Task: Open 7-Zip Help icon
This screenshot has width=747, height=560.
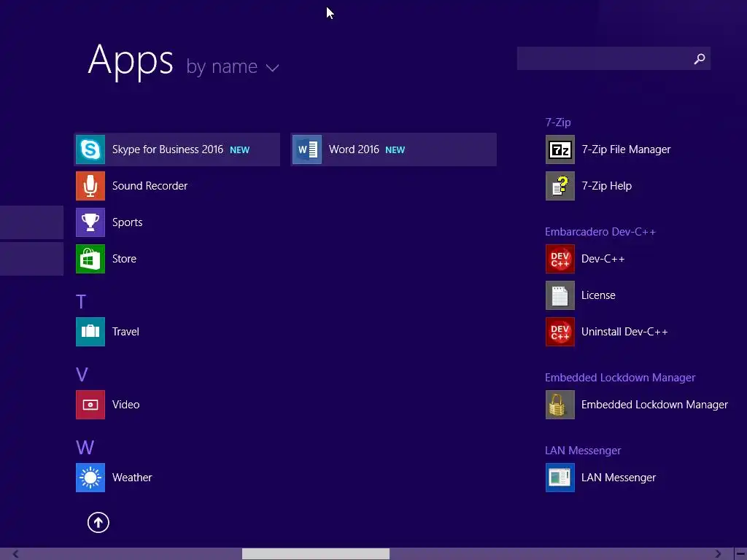Action: [560, 186]
